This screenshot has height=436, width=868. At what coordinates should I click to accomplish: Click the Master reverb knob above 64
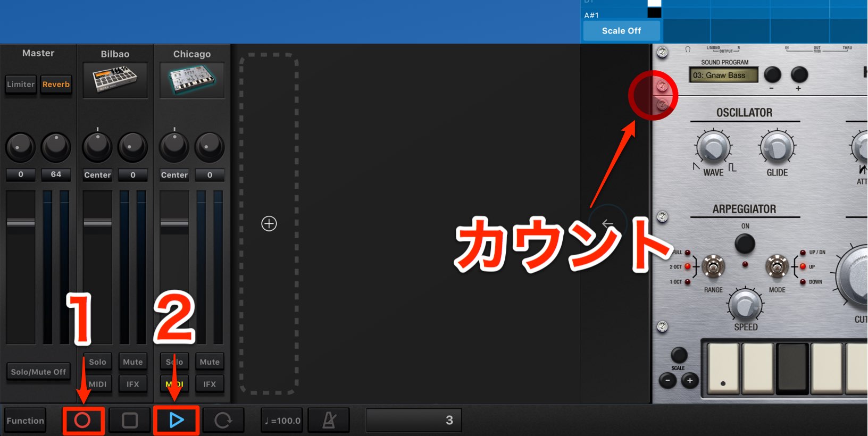click(x=56, y=147)
